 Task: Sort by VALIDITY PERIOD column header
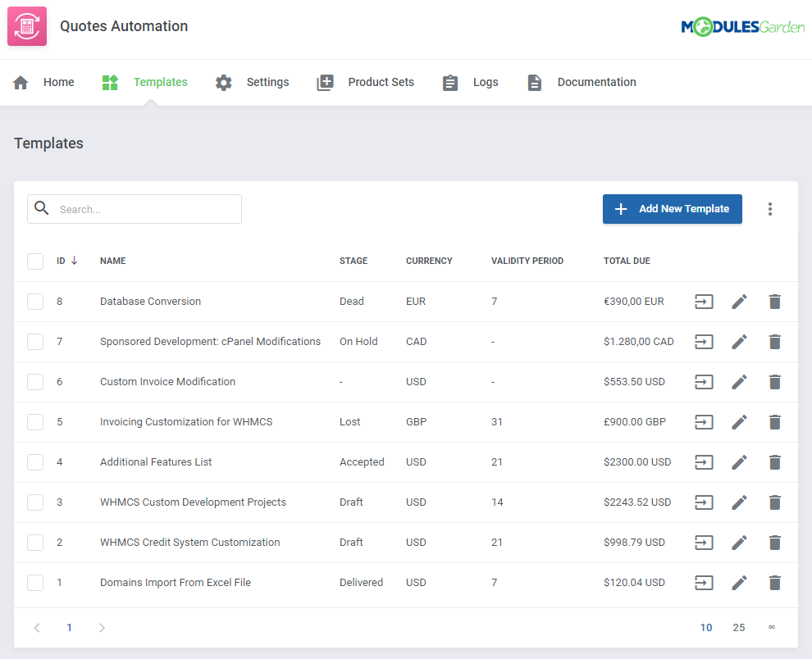pos(527,261)
